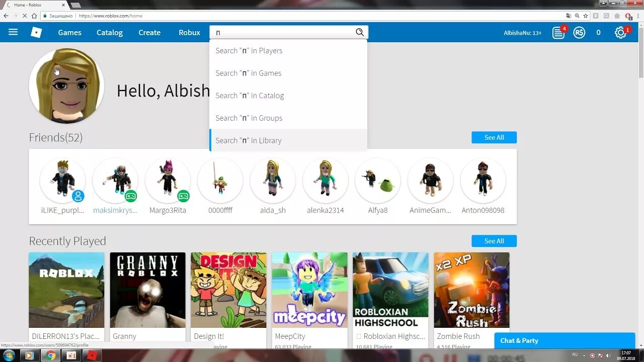Open Chat & Party panel

click(x=565, y=340)
